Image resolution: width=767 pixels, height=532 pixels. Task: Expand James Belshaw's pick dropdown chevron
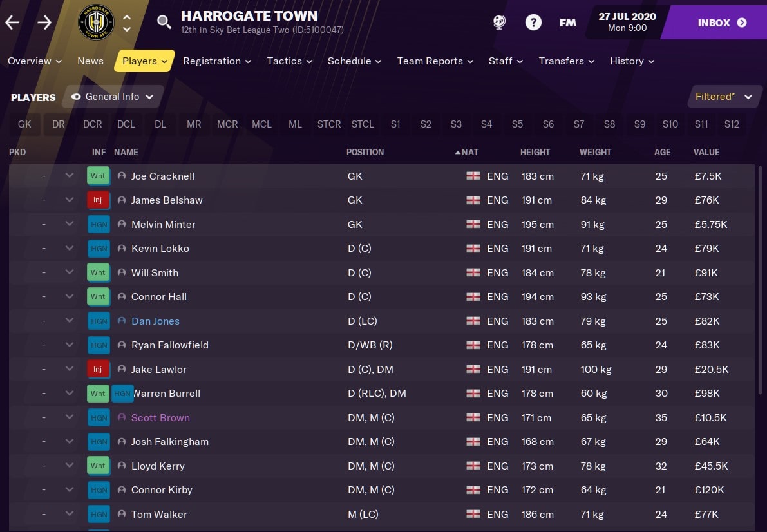click(x=70, y=200)
